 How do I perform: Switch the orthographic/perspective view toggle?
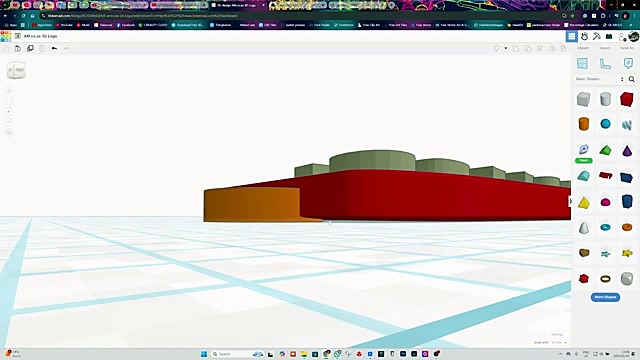(x=9, y=133)
